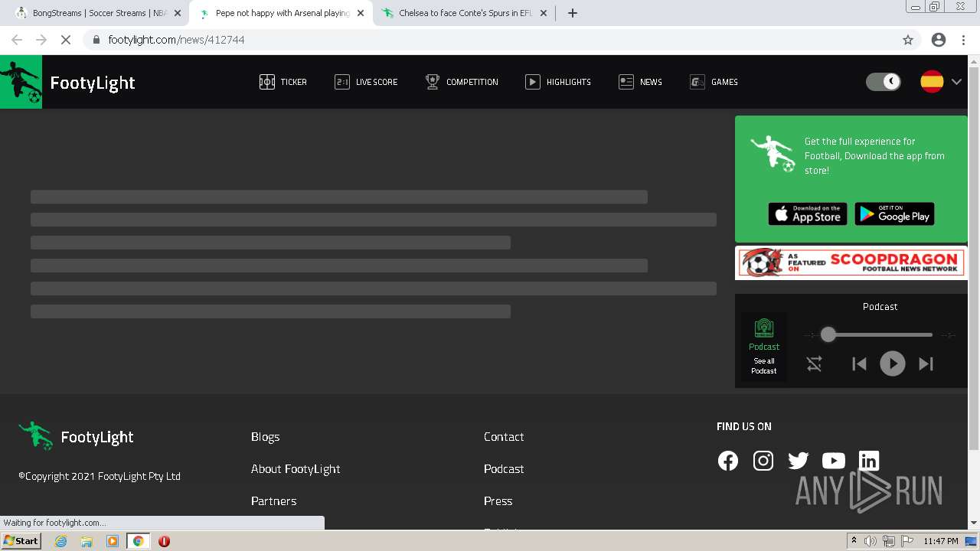Open the Competition menu item
This screenshot has height=551, width=980.
tap(462, 82)
